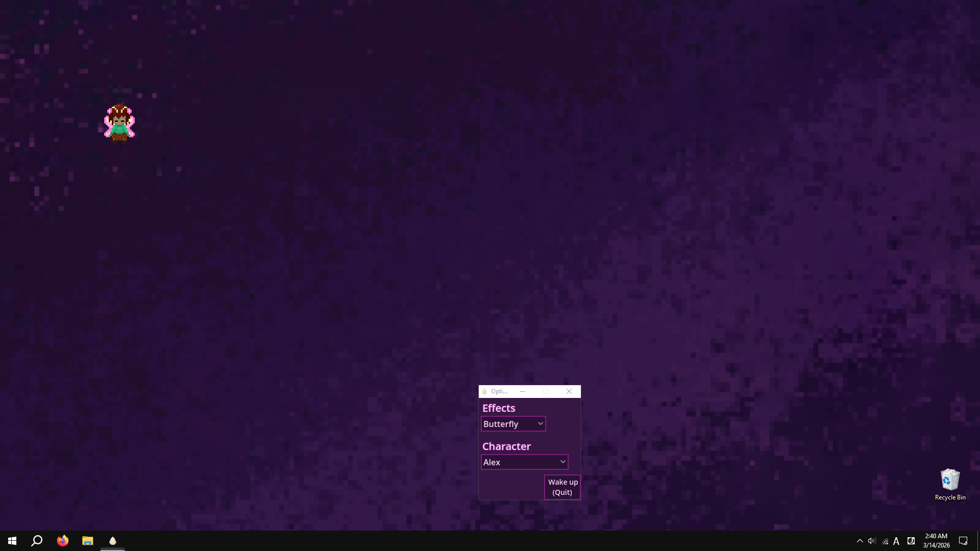The image size is (980, 551).
Task: Click the Options window title bar icon
Action: [x=484, y=391]
